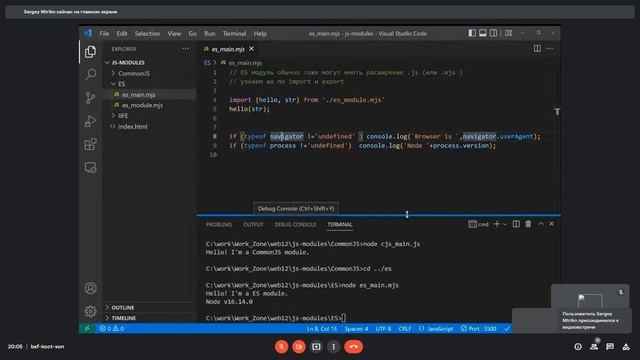
Task: Open the Help menu
Action: (260, 33)
